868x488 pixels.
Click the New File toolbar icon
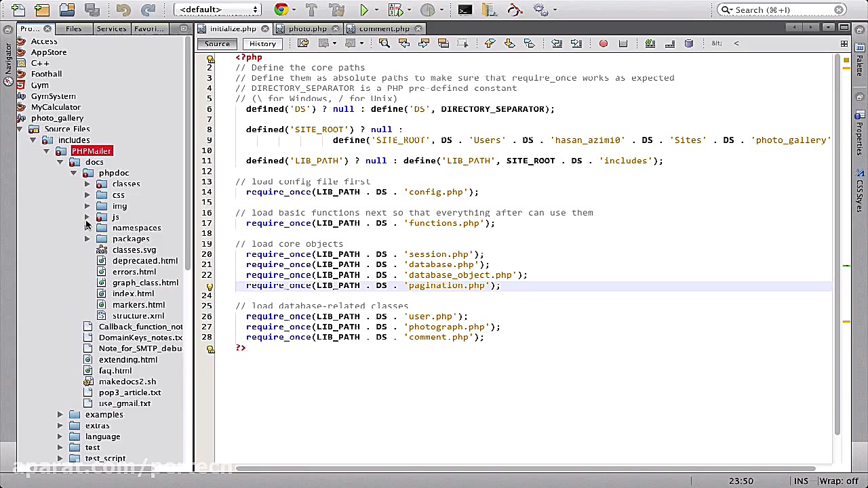tap(18, 9)
